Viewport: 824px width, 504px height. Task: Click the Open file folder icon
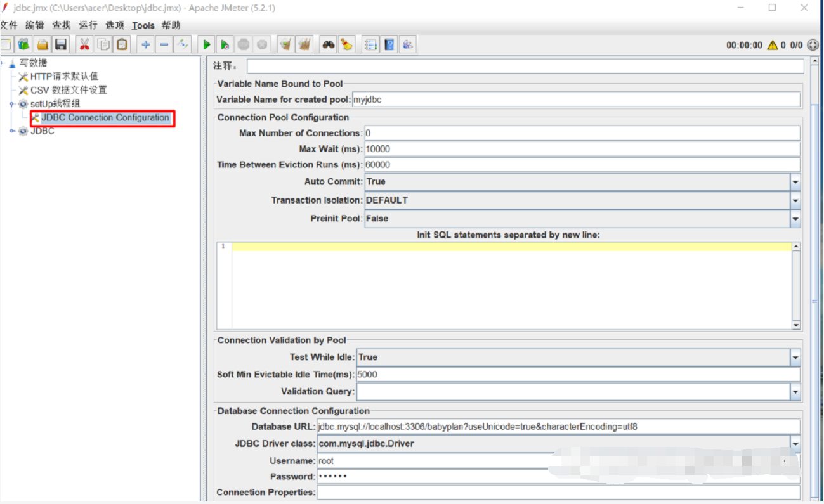point(43,44)
